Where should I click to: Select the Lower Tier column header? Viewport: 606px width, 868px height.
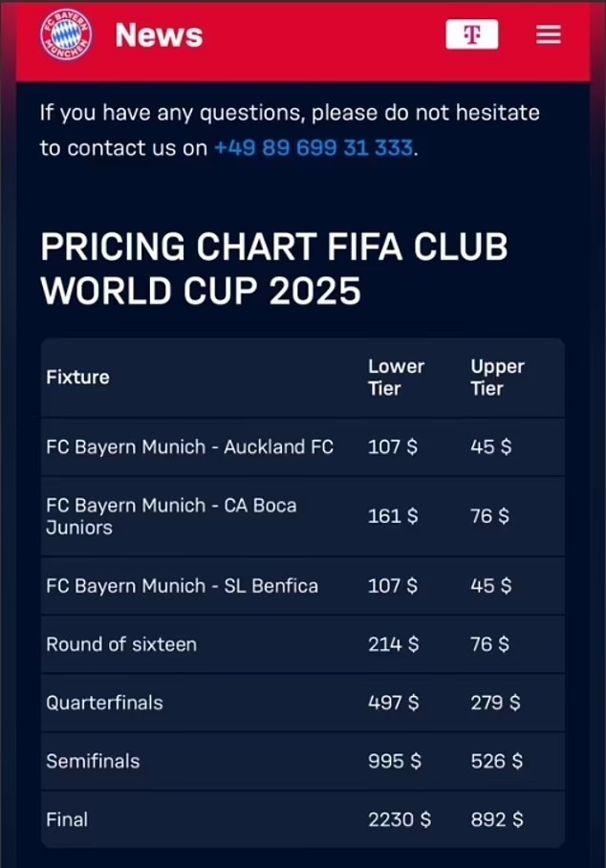coord(396,377)
